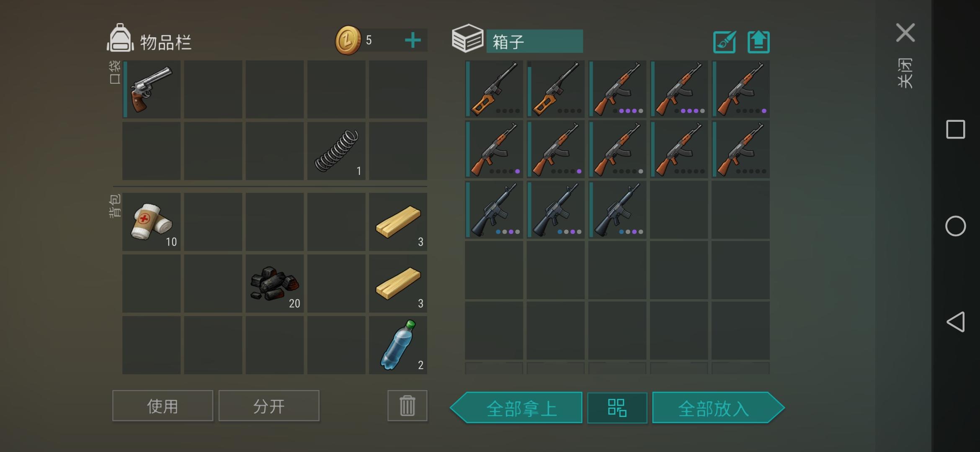Select the revolver in the pocket slot
Image resolution: width=980 pixels, height=452 pixels.
152,89
